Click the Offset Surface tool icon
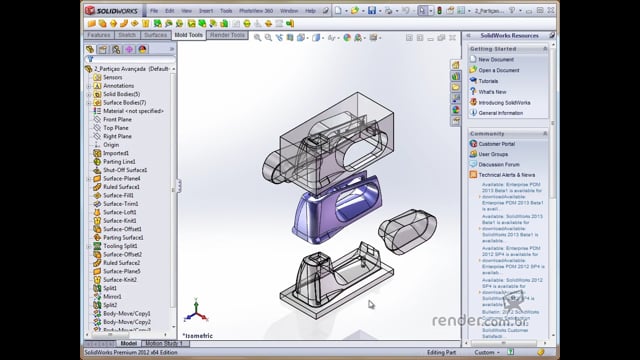640x360 pixels. [x=102, y=24]
